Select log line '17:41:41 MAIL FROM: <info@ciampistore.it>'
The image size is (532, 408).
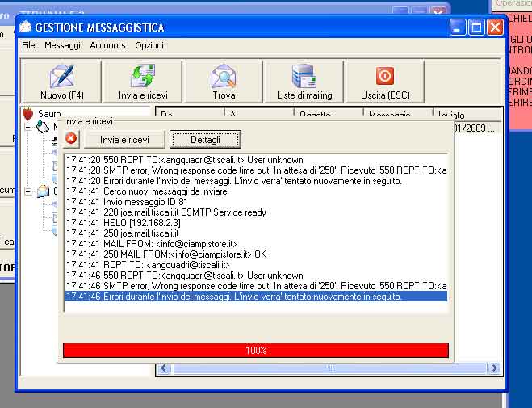tap(256, 244)
